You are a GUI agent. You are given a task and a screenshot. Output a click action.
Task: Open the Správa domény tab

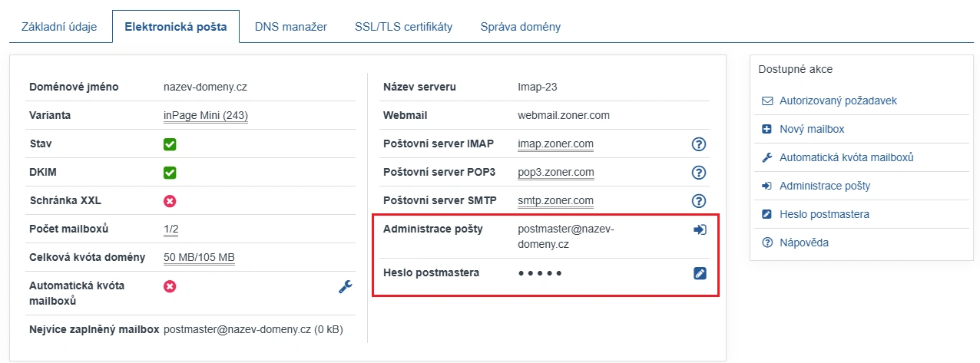tap(521, 27)
